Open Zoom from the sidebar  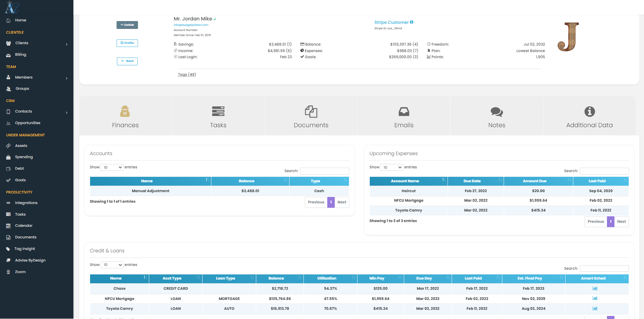(20, 272)
